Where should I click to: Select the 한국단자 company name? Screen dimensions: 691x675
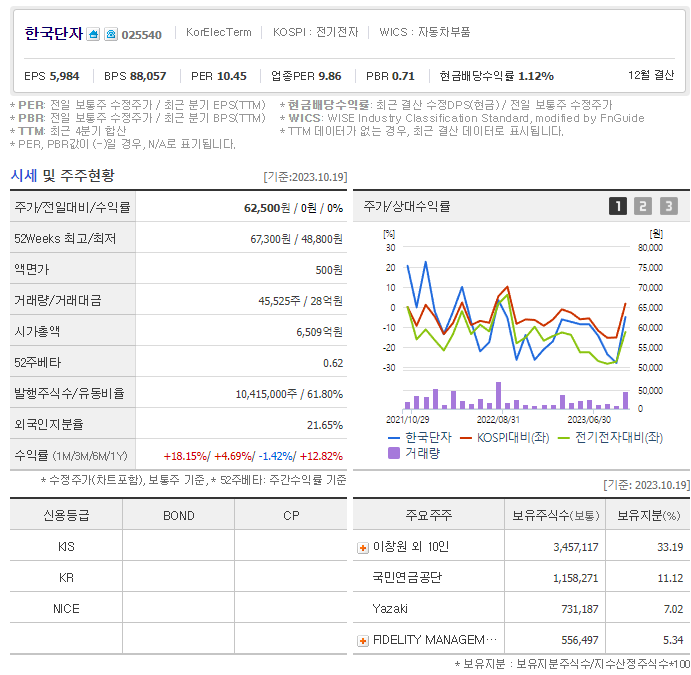(x=54, y=33)
